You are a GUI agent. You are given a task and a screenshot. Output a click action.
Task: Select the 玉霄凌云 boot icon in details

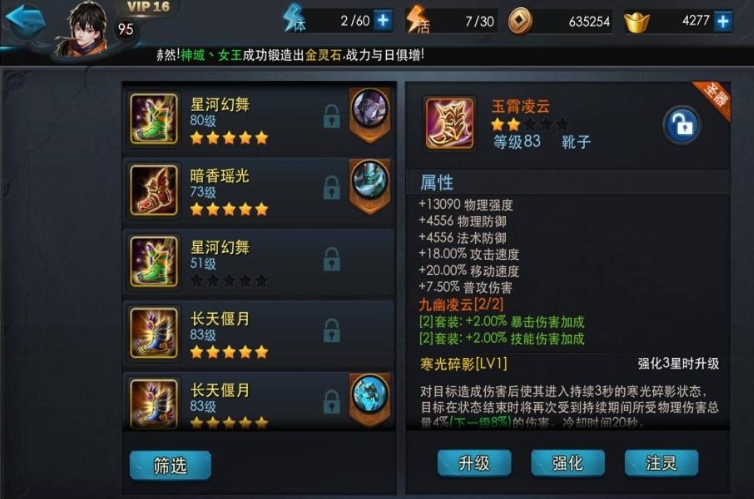pos(450,124)
